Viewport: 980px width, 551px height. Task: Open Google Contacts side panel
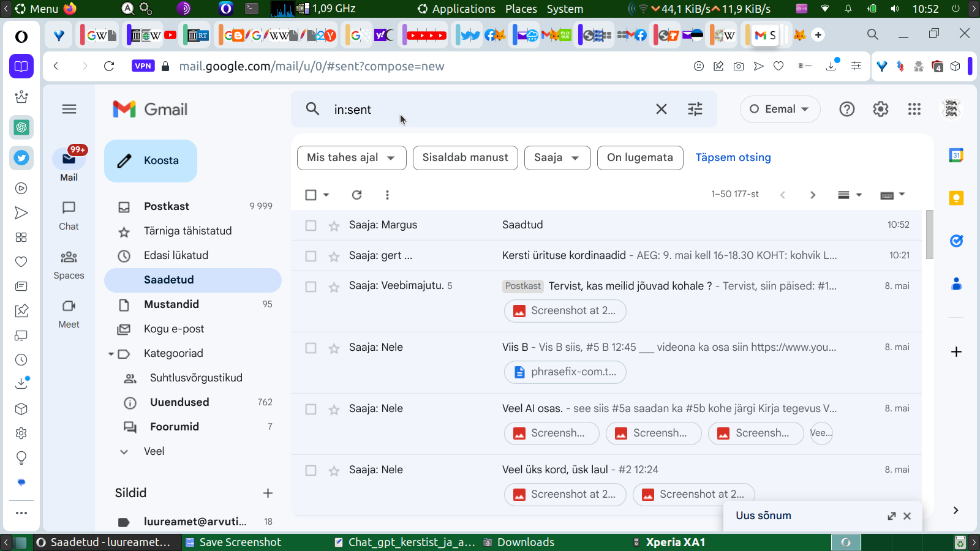tap(956, 283)
